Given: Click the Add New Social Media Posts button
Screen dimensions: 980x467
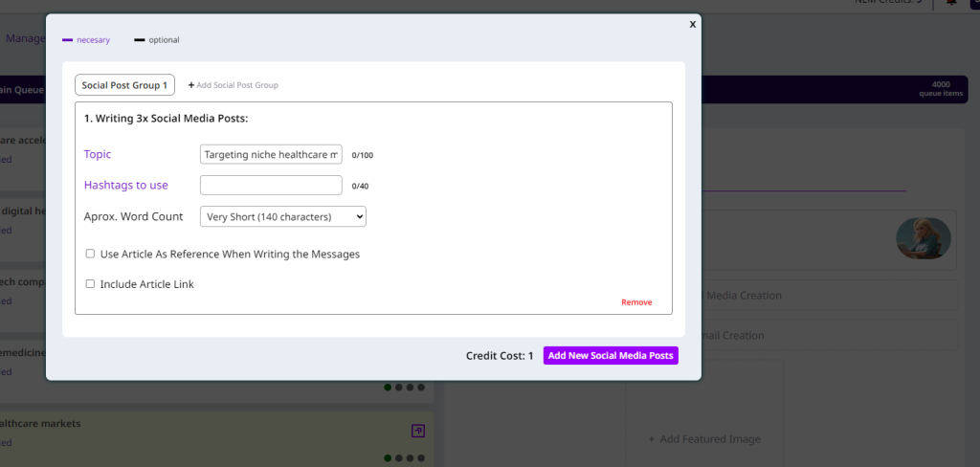Looking at the screenshot, I should pos(611,356).
